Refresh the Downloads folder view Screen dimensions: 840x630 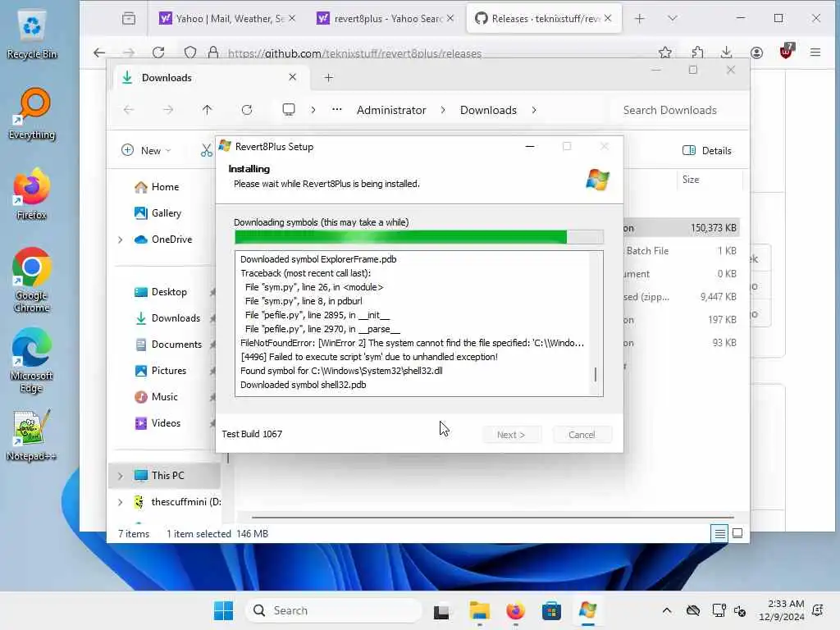246,110
